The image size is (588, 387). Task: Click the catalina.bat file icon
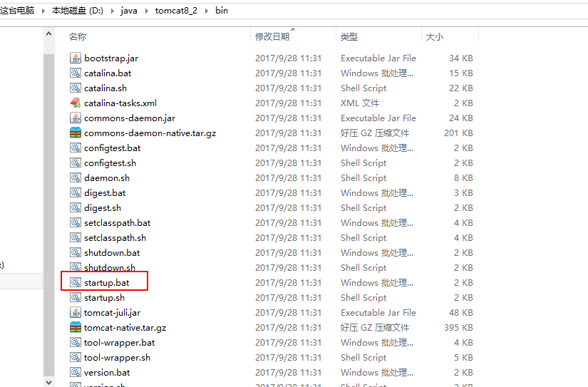click(x=76, y=73)
